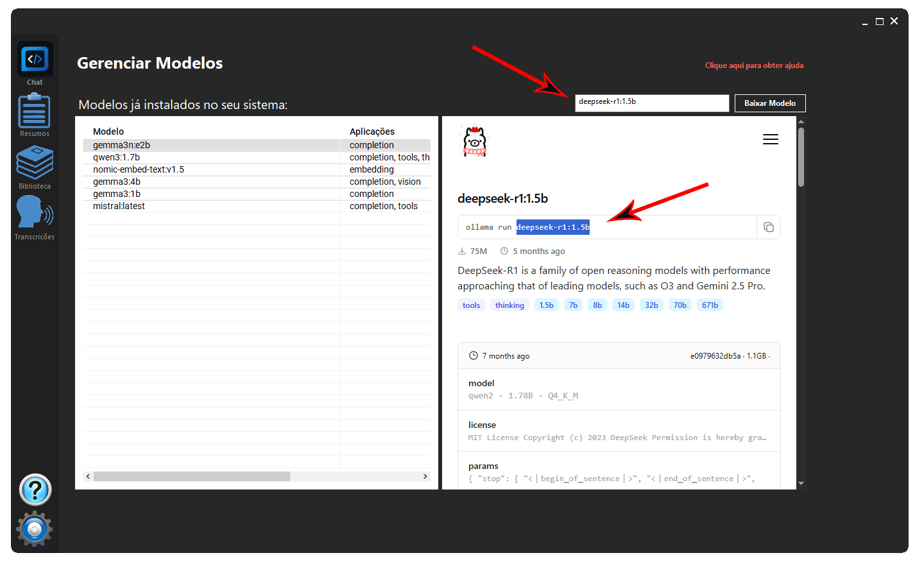This screenshot has height=562, width=924.
Task: Open the Chat sidebar icon
Action: [x=35, y=60]
